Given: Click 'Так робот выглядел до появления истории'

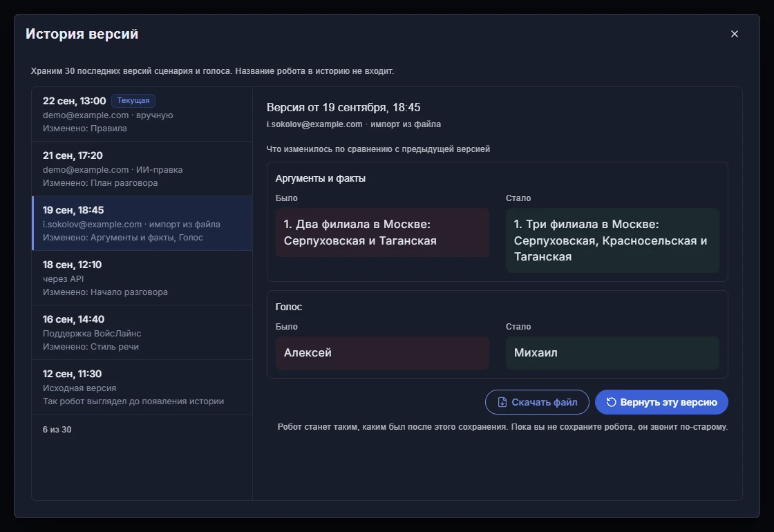Looking at the screenshot, I should point(133,401).
